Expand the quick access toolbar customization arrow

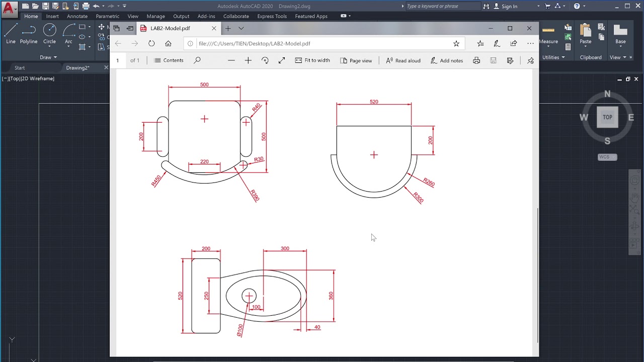[124, 6]
